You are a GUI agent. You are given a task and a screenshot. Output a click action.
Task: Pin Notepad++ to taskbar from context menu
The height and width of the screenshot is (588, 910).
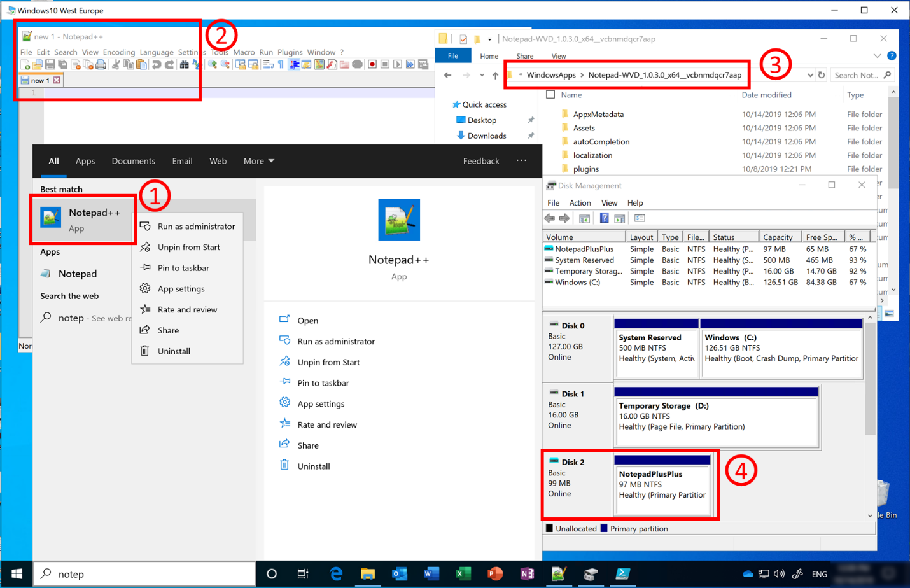(184, 267)
